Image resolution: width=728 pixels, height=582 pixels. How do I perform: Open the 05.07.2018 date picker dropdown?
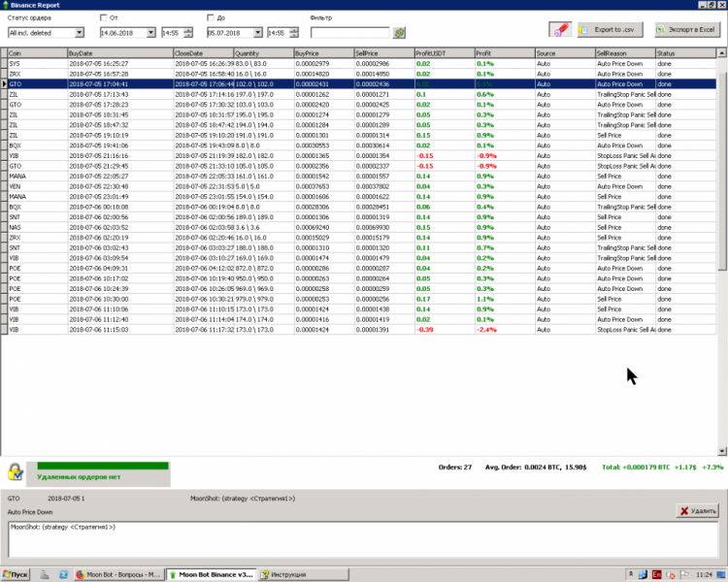click(257, 33)
